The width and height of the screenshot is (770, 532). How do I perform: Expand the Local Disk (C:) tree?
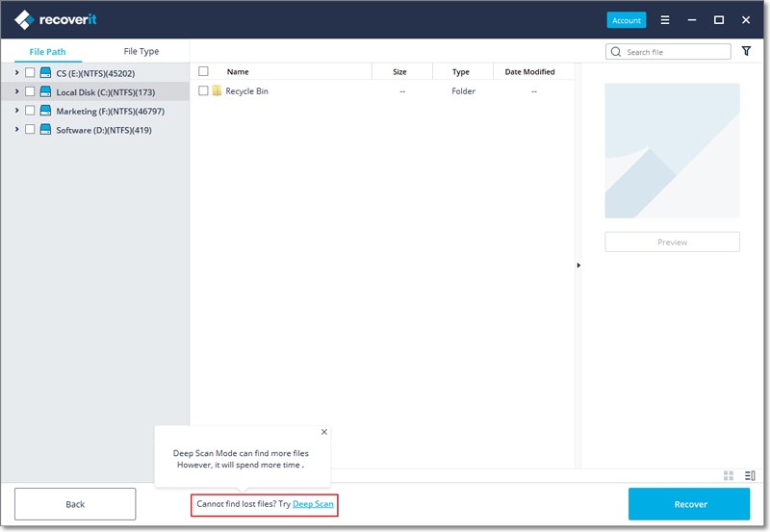[16, 91]
